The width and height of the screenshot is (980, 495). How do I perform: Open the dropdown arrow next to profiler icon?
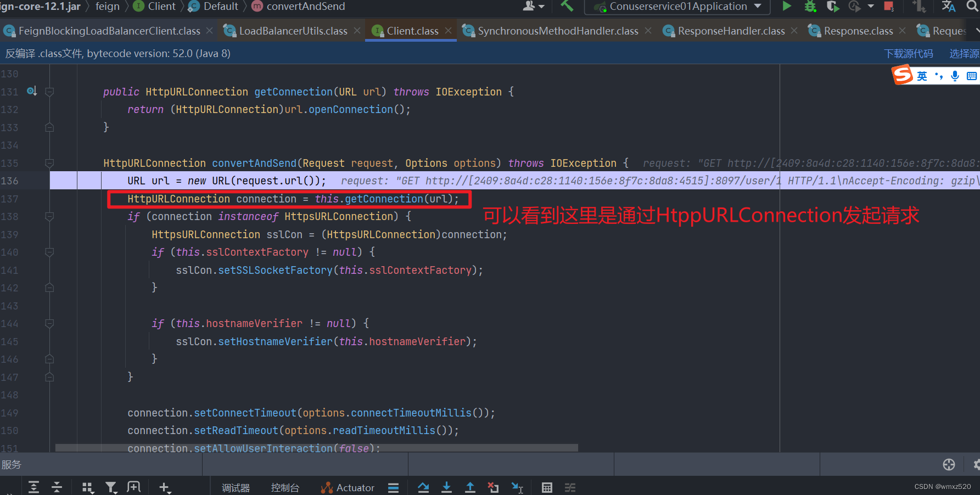click(871, 6)
